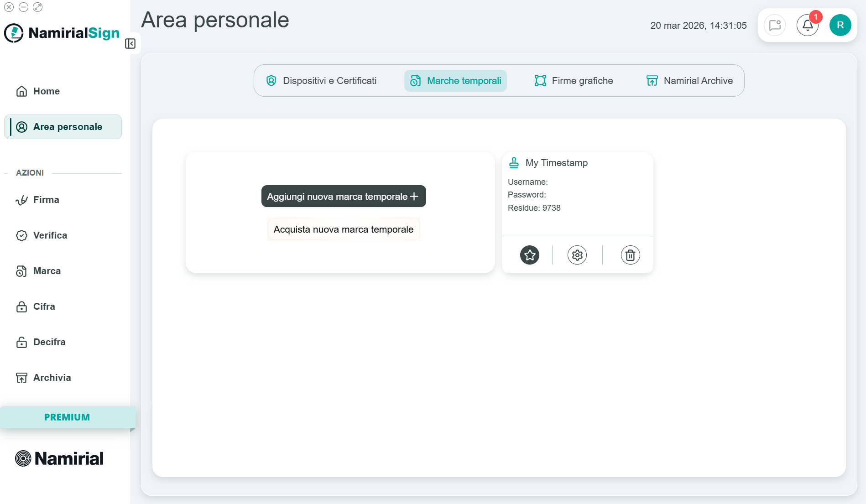Open the Verifica action

[63, 235]
